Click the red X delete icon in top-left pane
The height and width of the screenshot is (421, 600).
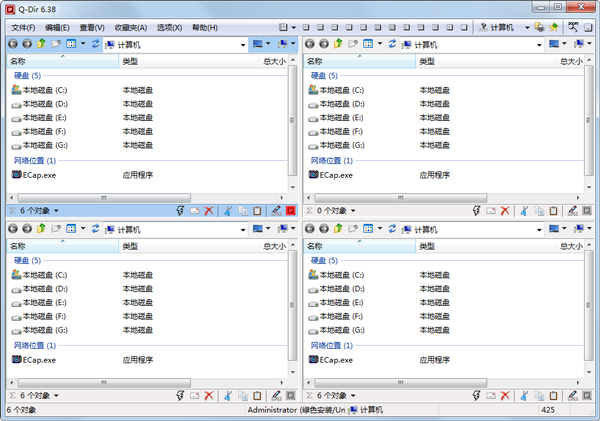tap(209, 210)
